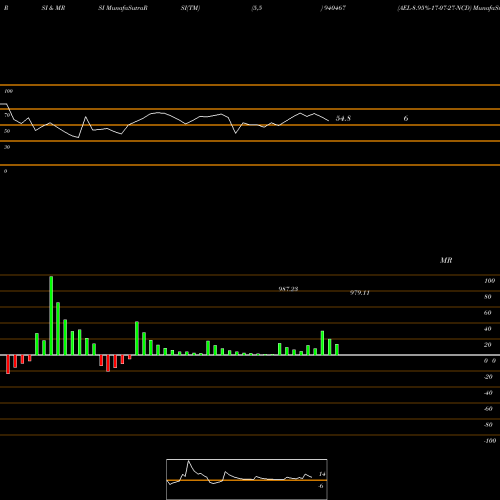Click the '-80' label on MR axis
Viewport: 500px width, 500px height.
click(488, 425)
